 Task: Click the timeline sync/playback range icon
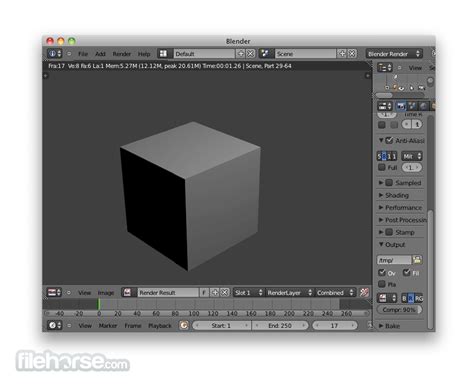point(184,325)
